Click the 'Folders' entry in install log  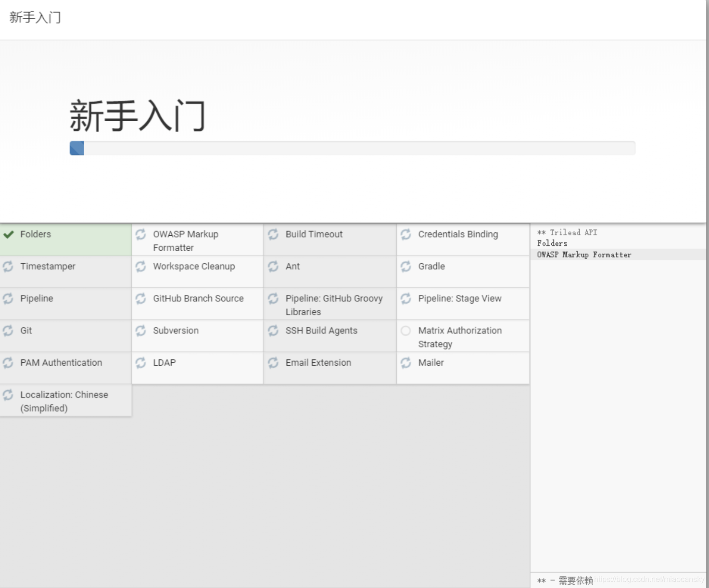[552, 243]
